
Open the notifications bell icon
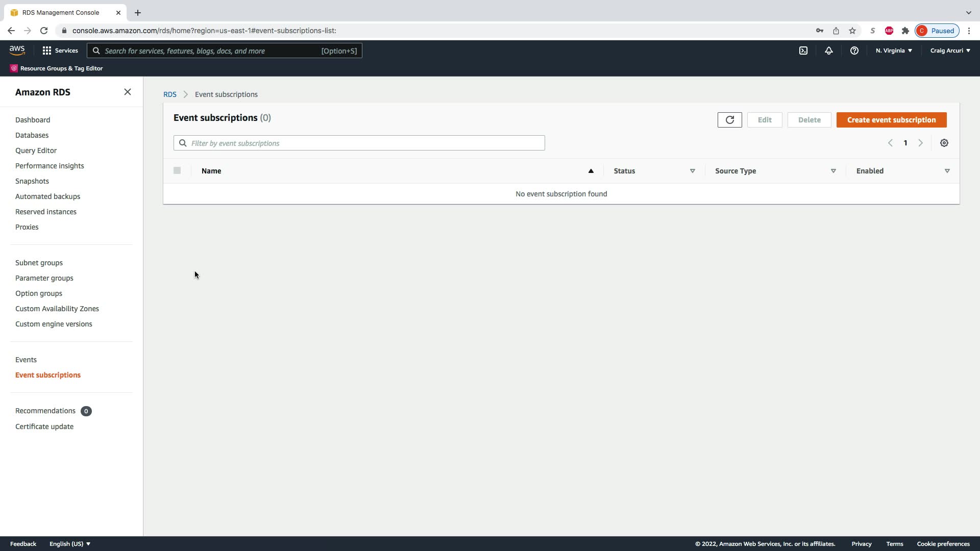[828, 51]
